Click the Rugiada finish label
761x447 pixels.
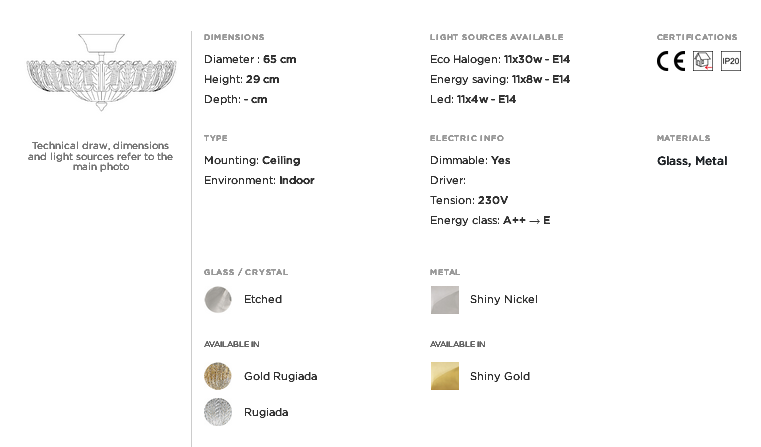coord(266,412)
